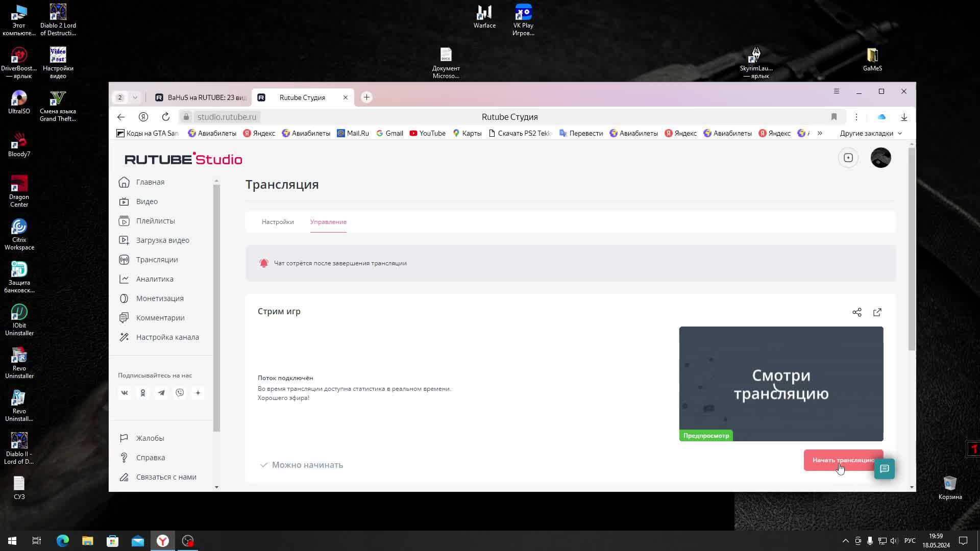The height and width of the screenshot is (551, 980).
Task: Open 'Монетизация' in the sidebar
Action: point(160,298)
